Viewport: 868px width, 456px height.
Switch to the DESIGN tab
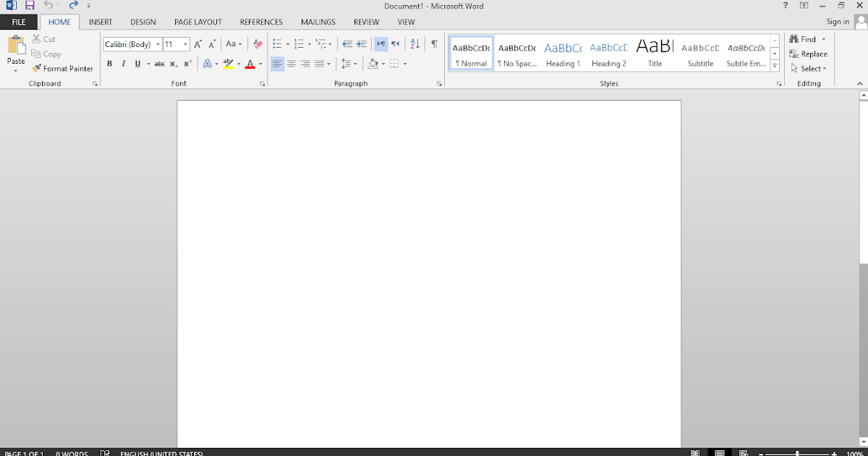[x=143, y=22]
